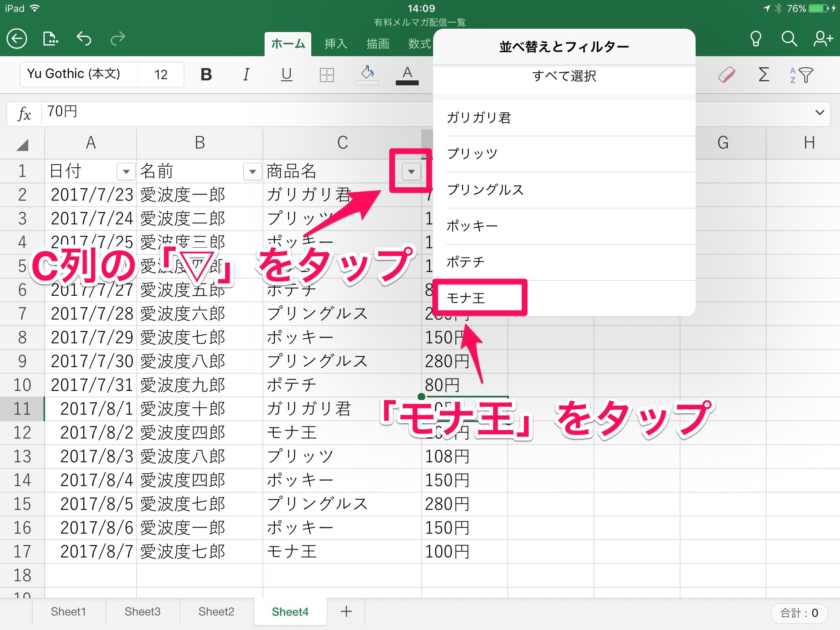Open the search magnifier

coord(789,39)
